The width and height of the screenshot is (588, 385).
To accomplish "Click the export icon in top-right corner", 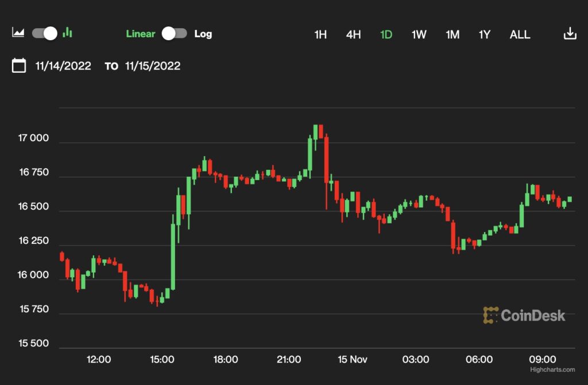I will (569, 33).
